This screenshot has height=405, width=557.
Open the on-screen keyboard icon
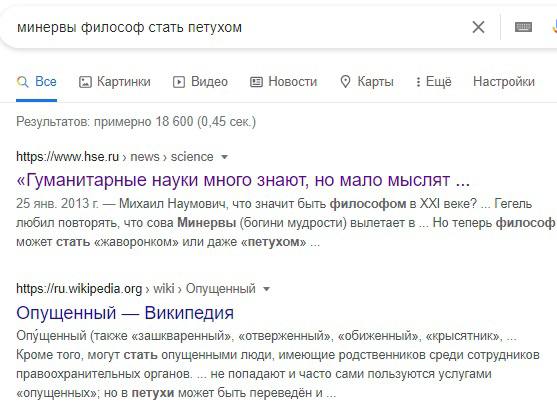[x=523, y=27]
